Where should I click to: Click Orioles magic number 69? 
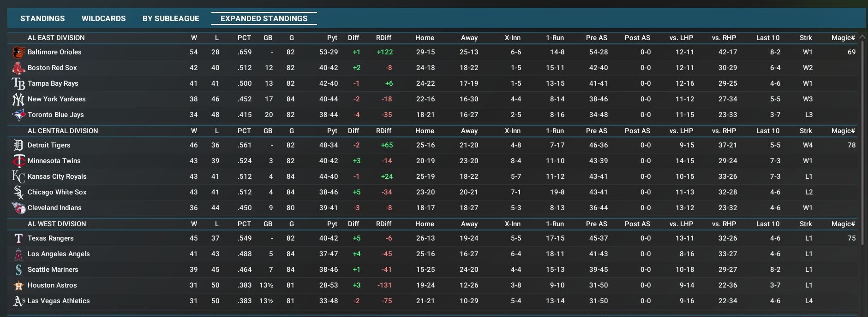click(851, 52)
